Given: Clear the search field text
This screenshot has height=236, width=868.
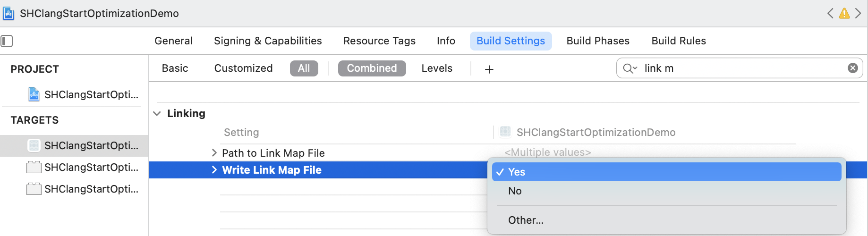Looking at the screenshot, I should click(852, 68).
